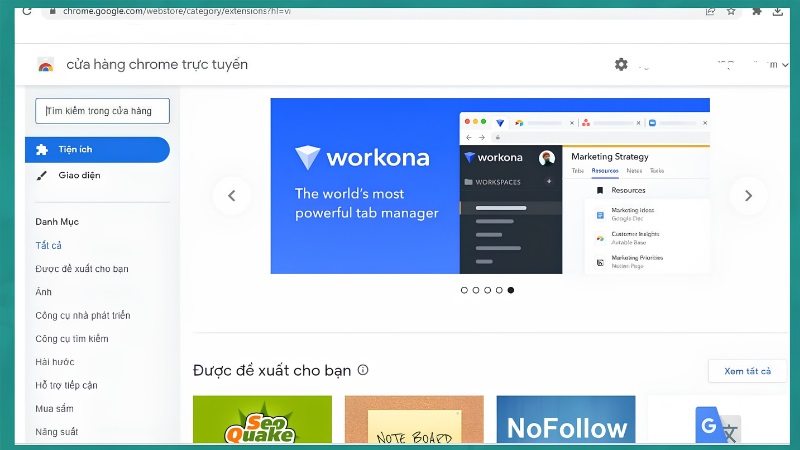Go to previous carousel slide arrow

tap(232, 195)
